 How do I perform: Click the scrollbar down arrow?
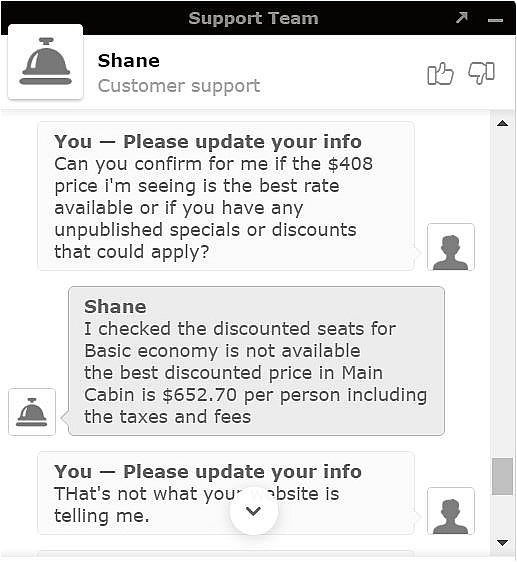(x=502, y=543)
